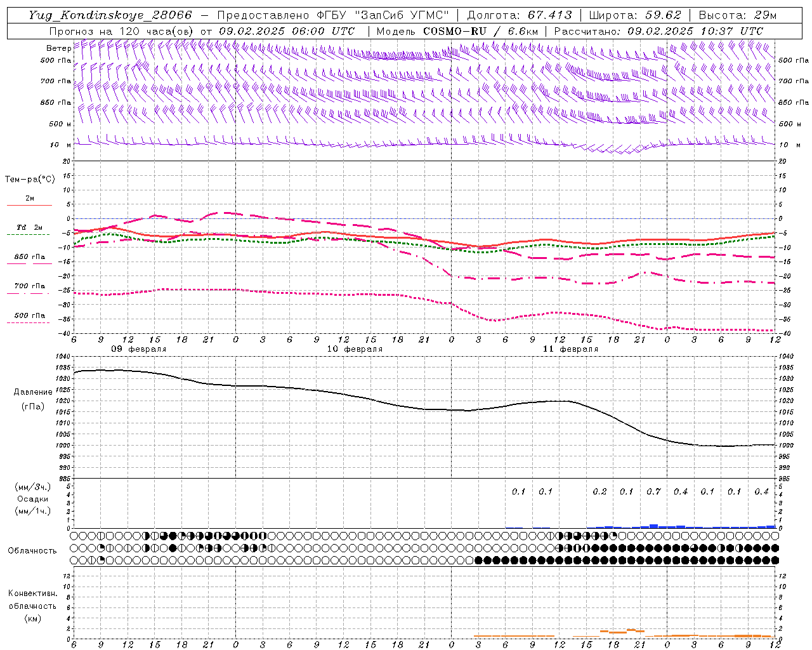Click the station title Yug_Kondinskoye_28066
Viewport: 812px width, 650px height.
tap(110, 16)
